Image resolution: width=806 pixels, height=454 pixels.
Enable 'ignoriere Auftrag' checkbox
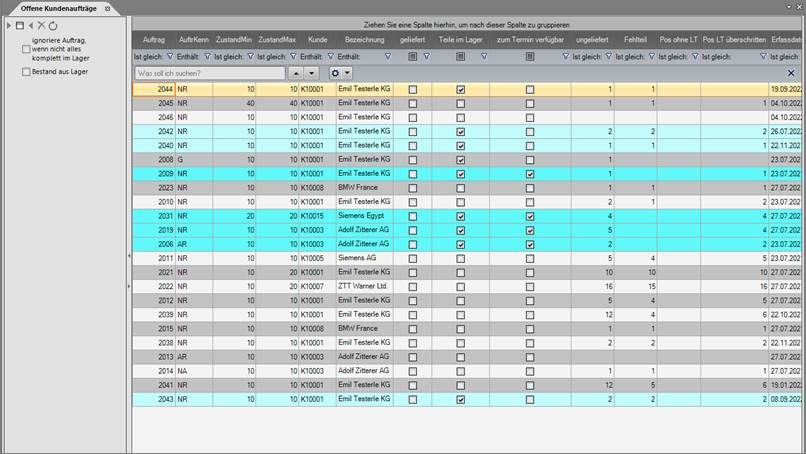pos(27,50)
